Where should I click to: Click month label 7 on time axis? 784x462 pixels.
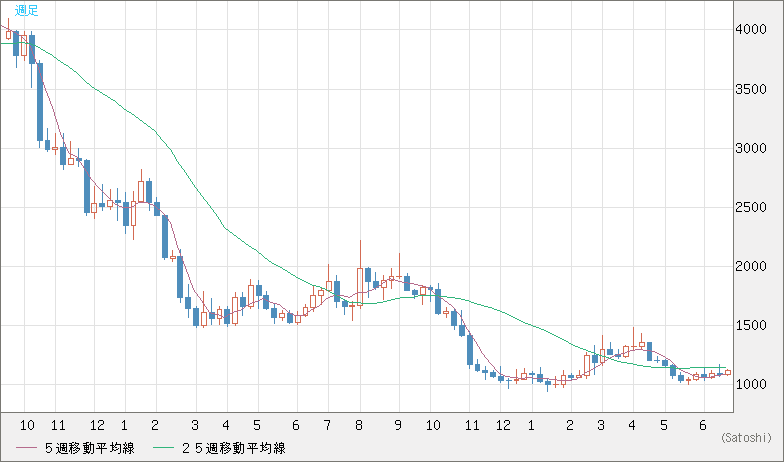[327, 426]
